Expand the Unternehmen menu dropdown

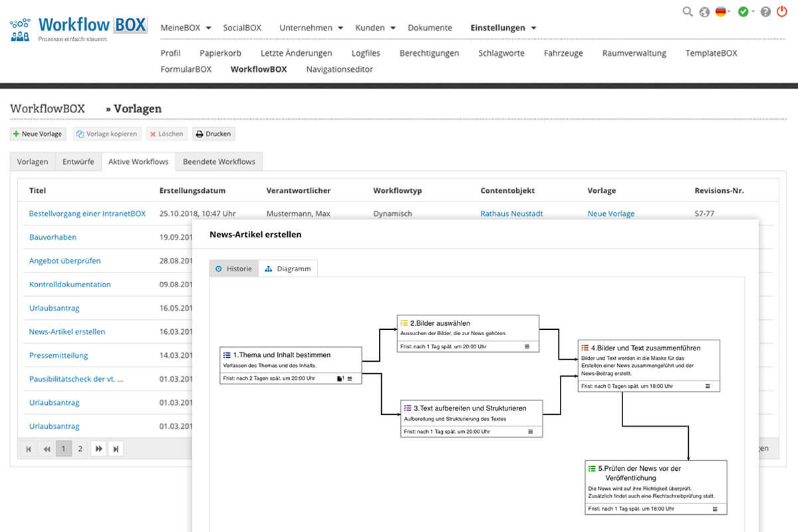[x=311, y=28]
